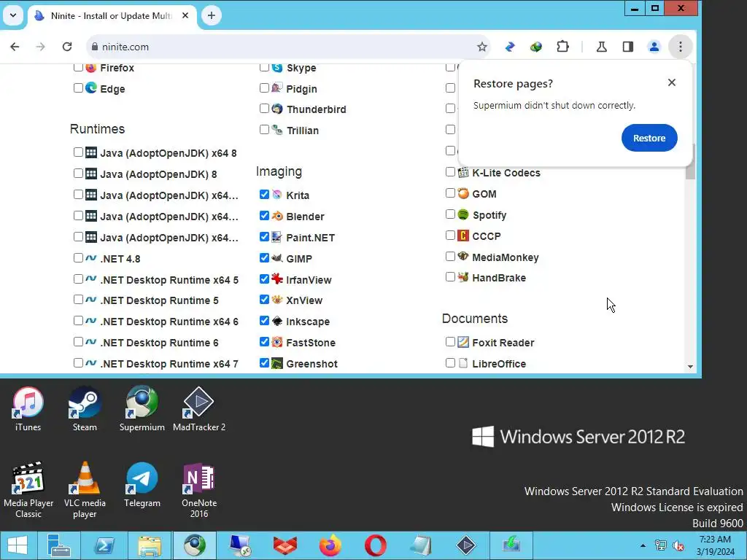Click the GOM player icon
747x560 pixels.
click(x=463, y=193)
